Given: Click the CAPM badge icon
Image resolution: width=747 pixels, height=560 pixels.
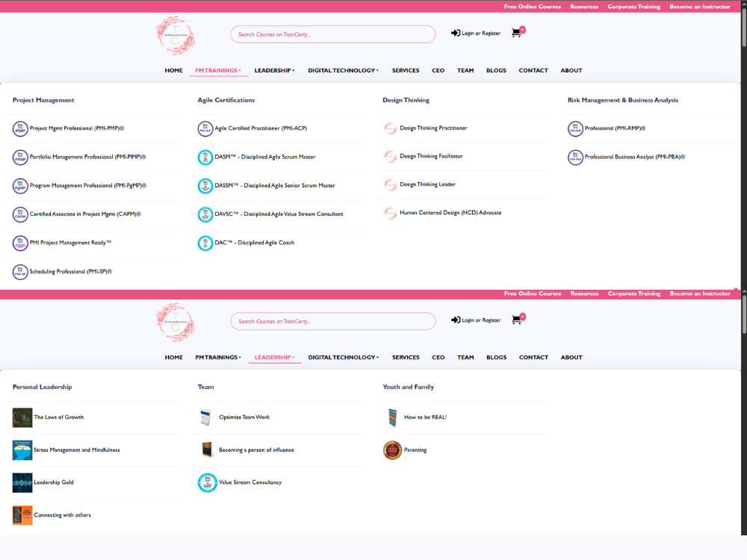Looking at the screenshot, I should tap(20, 214).
